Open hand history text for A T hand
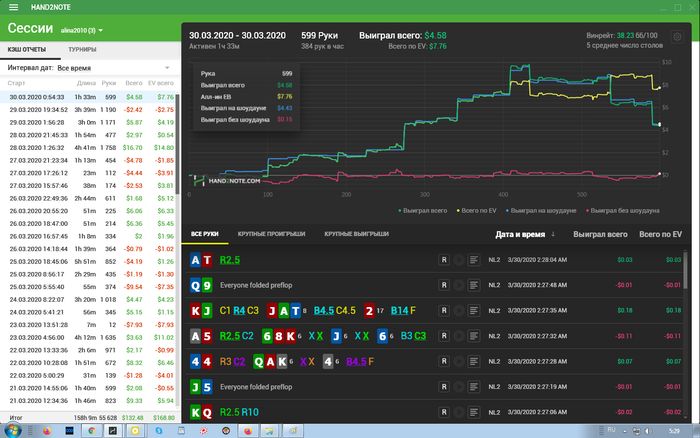The width and height of the screenshot is (700, 438). tap(474, 260)
